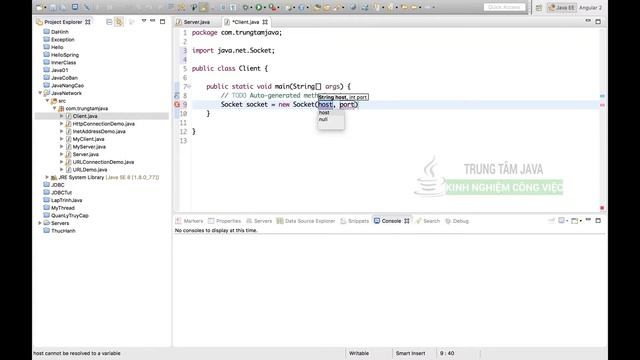Click the Run External Tools toolbar icon

tap(273, 7)
